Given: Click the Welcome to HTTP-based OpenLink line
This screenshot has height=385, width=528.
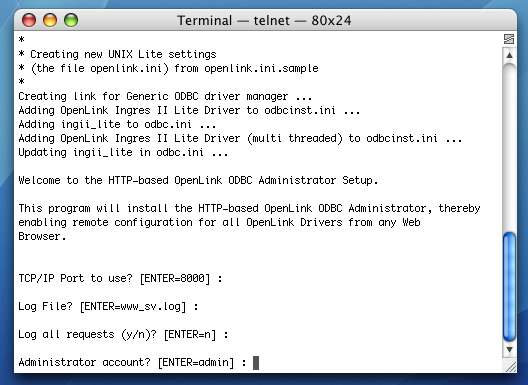Looking at the screenshot, I should (x=198, y=180).
